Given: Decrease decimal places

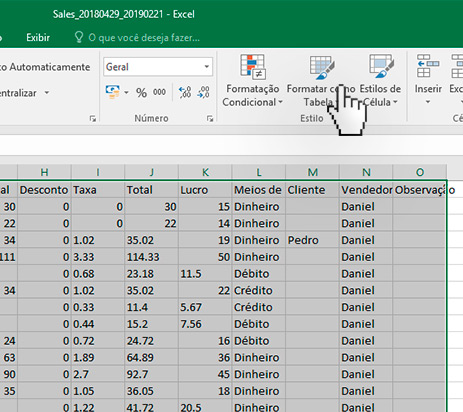Looking at the screenshot, I should coord(203,92).
